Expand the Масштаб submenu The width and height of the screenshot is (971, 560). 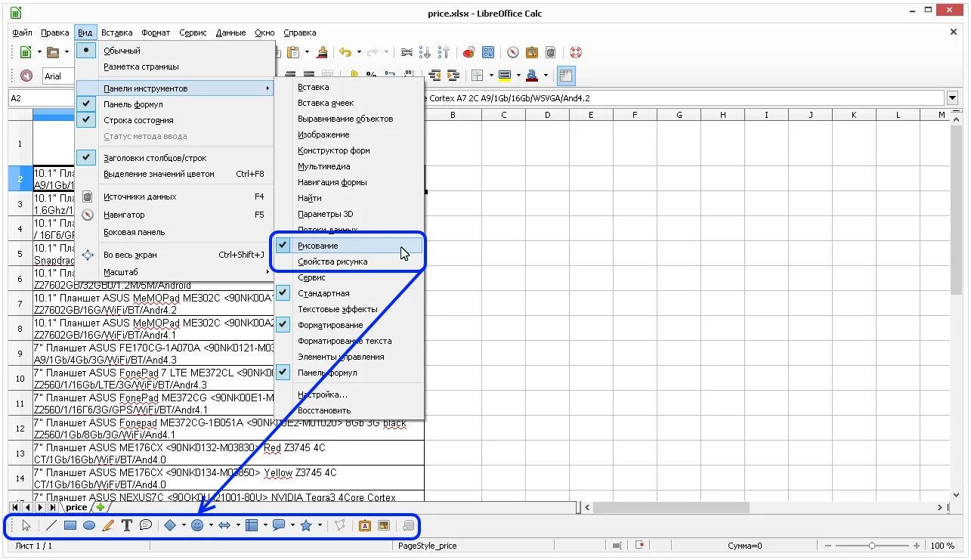(x=175, y=271)
